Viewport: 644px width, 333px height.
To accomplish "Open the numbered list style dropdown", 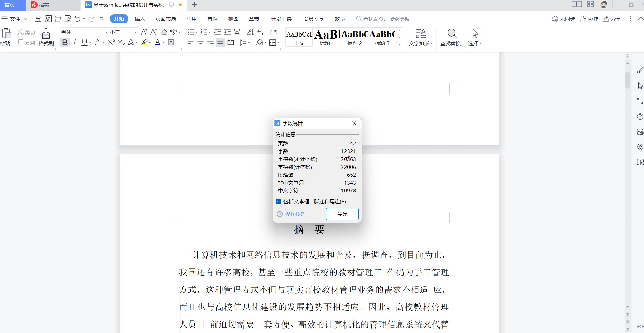I will tap(210, 32).
